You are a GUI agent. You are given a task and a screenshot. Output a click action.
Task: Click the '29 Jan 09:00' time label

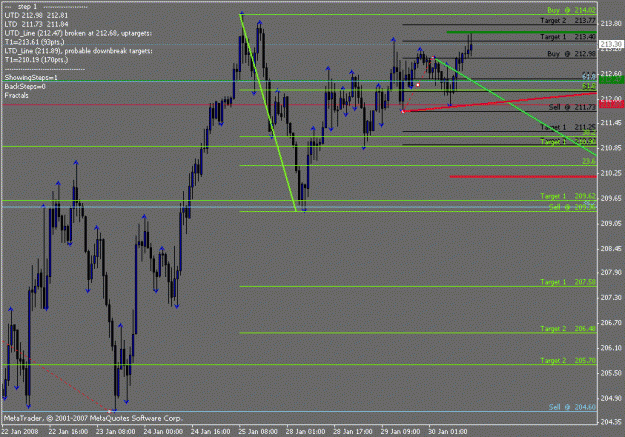[400, 431]
